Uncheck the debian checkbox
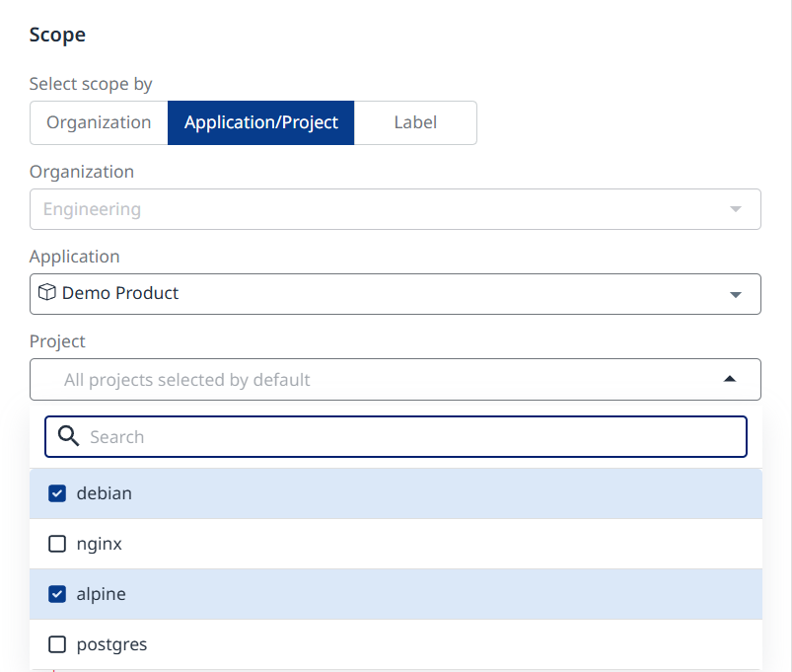 tap(57, 493)
